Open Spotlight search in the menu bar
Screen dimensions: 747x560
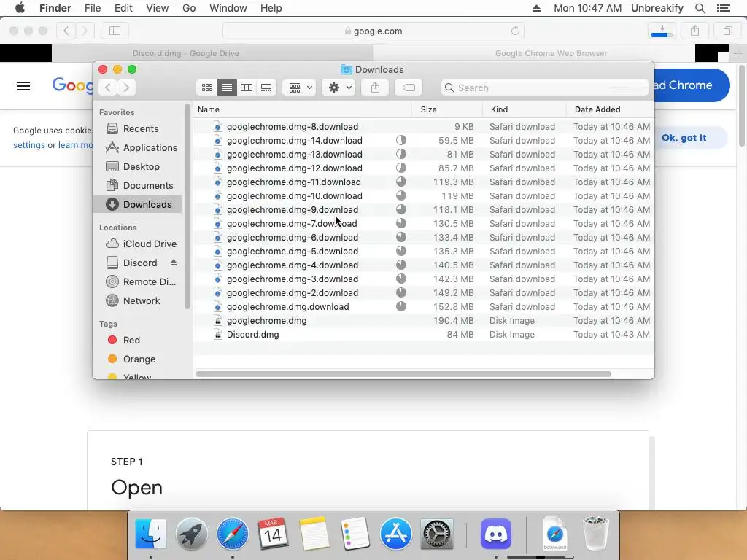700,8
